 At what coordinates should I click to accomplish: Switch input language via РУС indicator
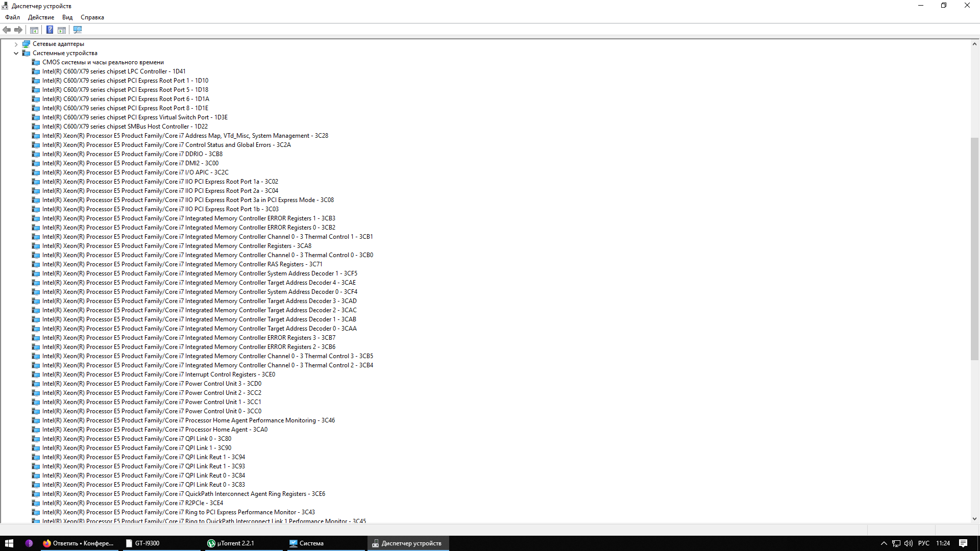click(923, 543)
